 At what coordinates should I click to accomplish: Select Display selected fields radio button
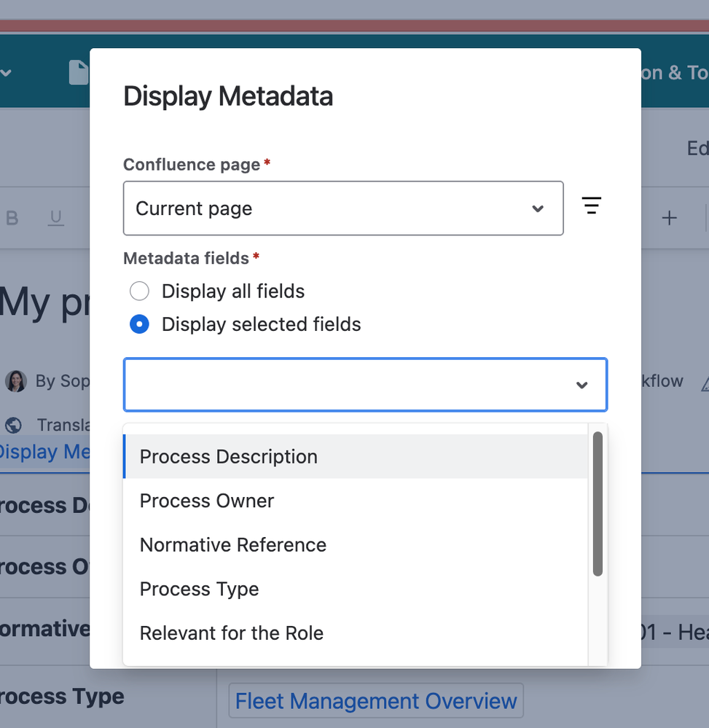point(139,324)
